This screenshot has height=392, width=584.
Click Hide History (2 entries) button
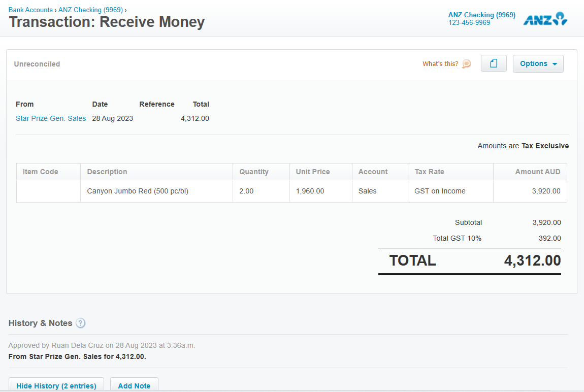(56, 385)
